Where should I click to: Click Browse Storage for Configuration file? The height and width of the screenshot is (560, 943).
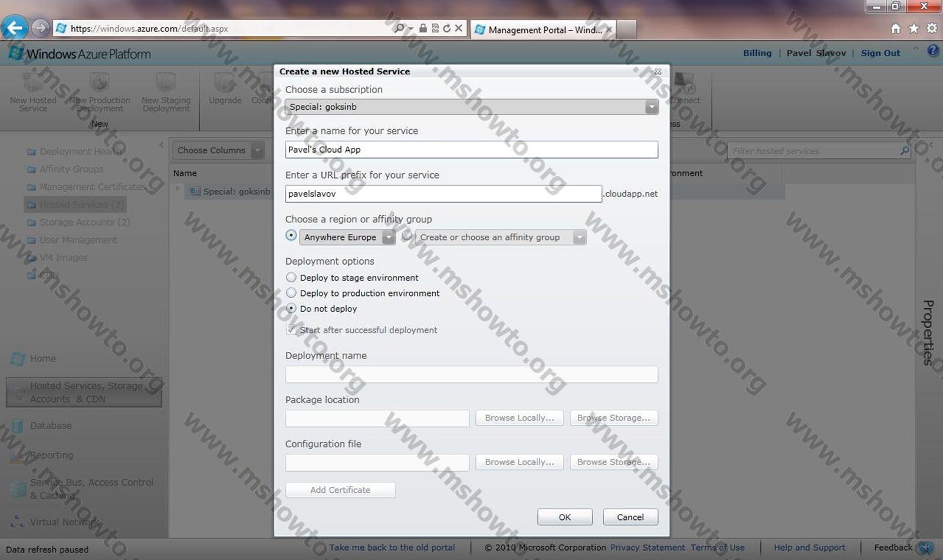pyautogui.click(x=614, y=462)
